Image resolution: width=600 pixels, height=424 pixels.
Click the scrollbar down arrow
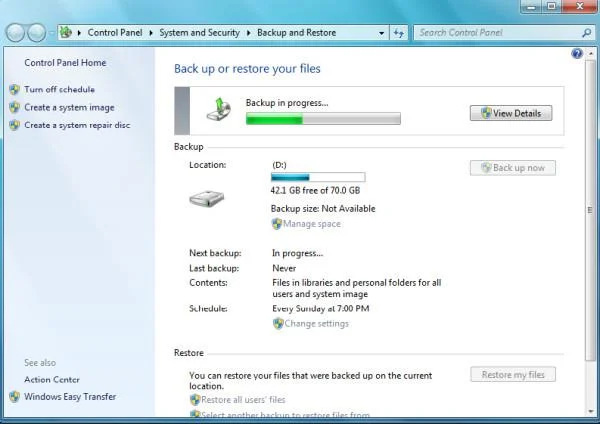click(x=591, y=411)
